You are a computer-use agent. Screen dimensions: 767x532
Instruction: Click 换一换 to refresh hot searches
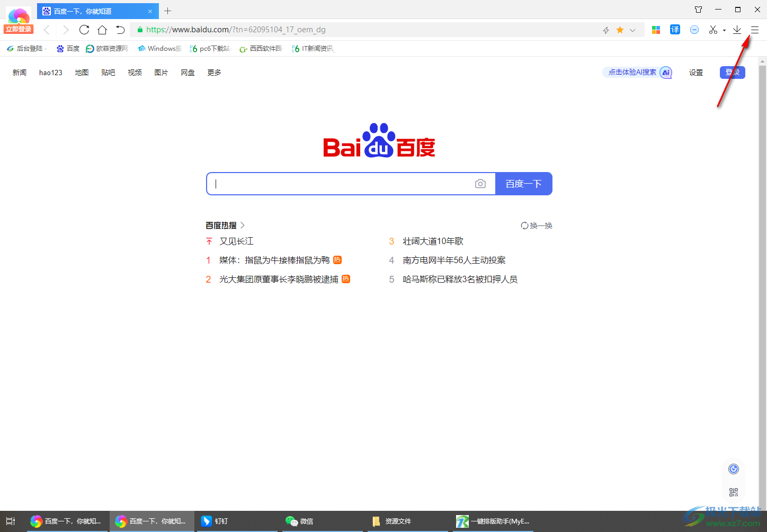(x=537, y=226)
